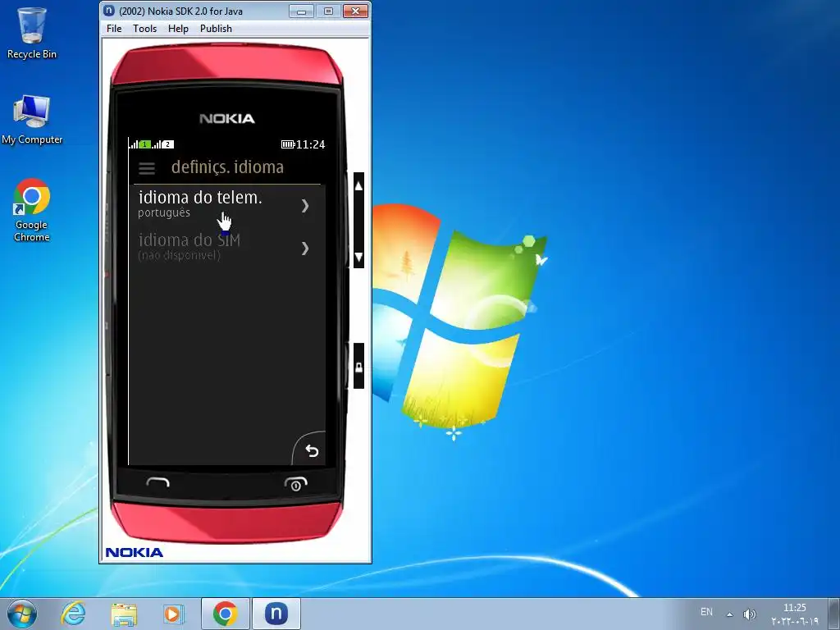The width and height of the screenshot is (840, 630).
Task: Click the Show desktop strip
Action: coord(834,614)
